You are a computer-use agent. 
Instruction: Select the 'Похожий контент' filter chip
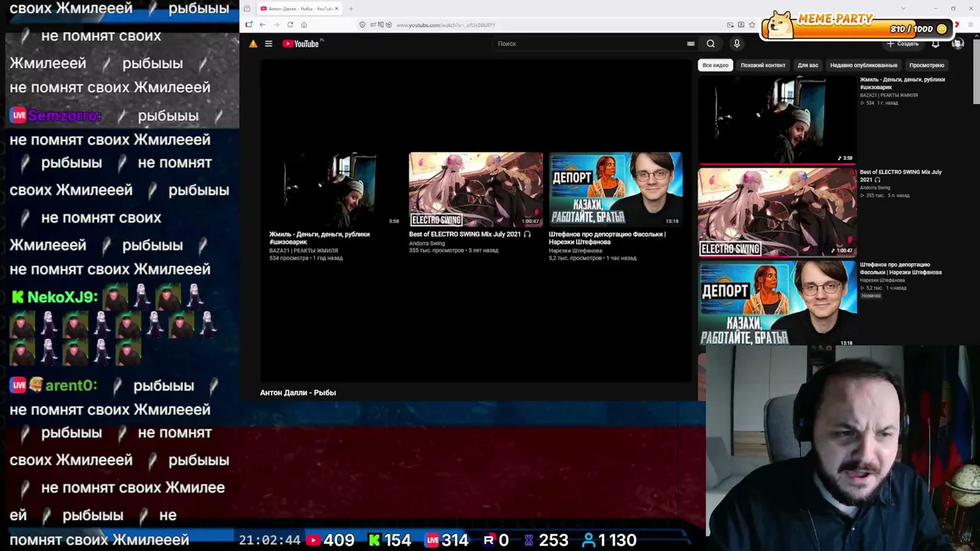(763, 65)
